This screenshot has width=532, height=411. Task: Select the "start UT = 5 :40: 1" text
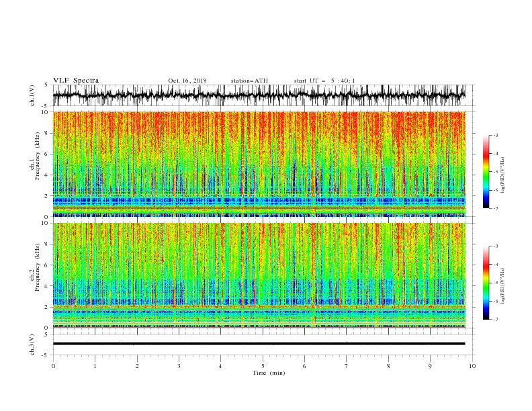(324, 81)
